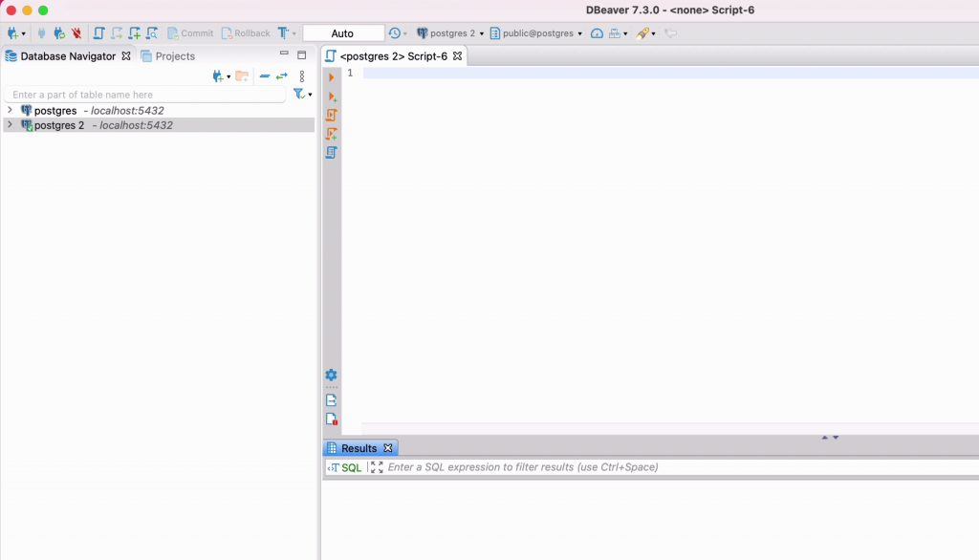Open the editor settings gear icon

[x=331, y=376]
